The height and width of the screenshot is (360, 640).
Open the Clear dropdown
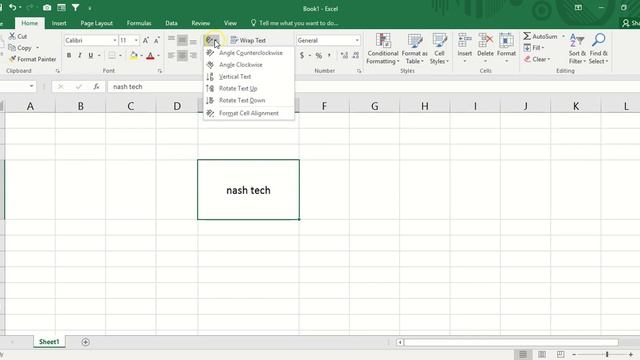tap(537, 59)
